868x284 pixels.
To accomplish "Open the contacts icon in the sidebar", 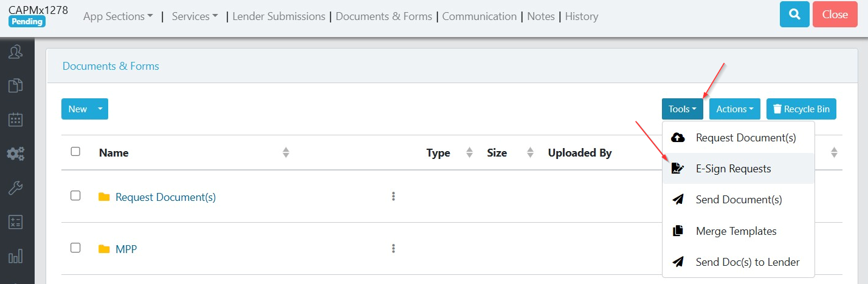I will tap(15, 52).
